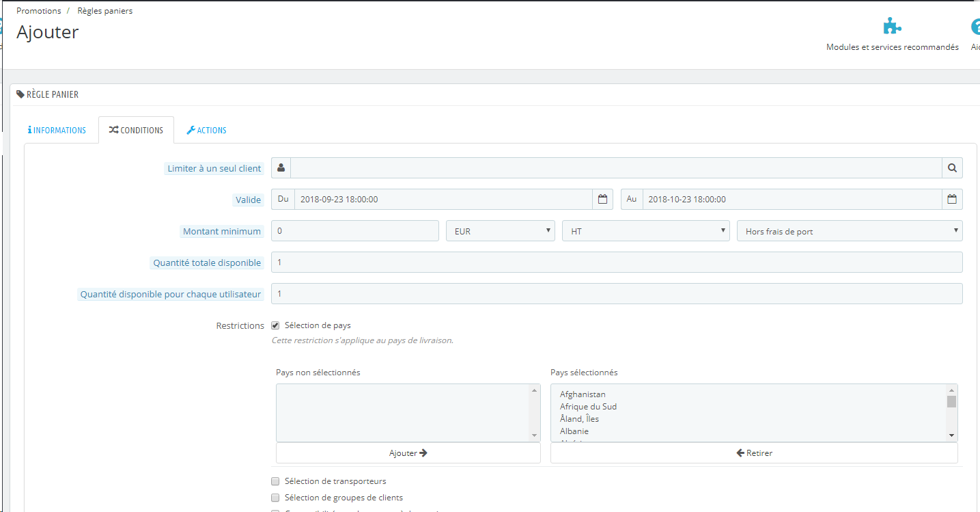The width and height of the screenshot is (980, 512).
Task: Open the Hors frais de port dropdown
Action: pyautogui.click(x=850, y=231)
